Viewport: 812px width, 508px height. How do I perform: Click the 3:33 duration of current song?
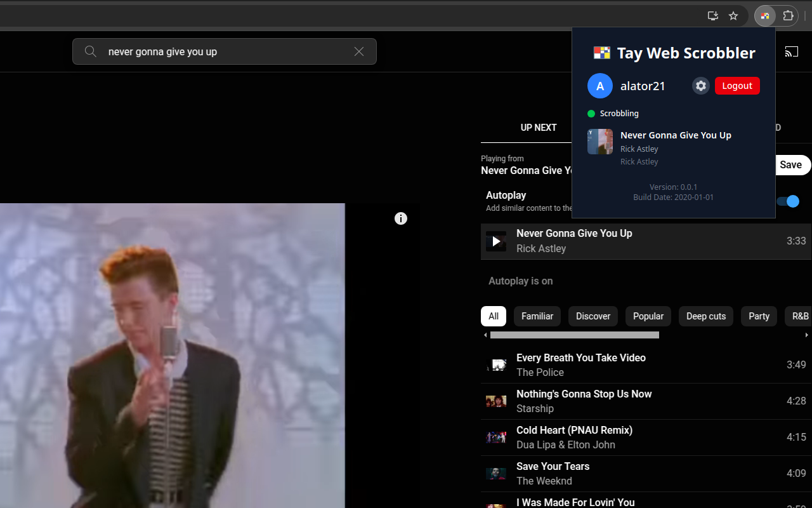point(796,241)
